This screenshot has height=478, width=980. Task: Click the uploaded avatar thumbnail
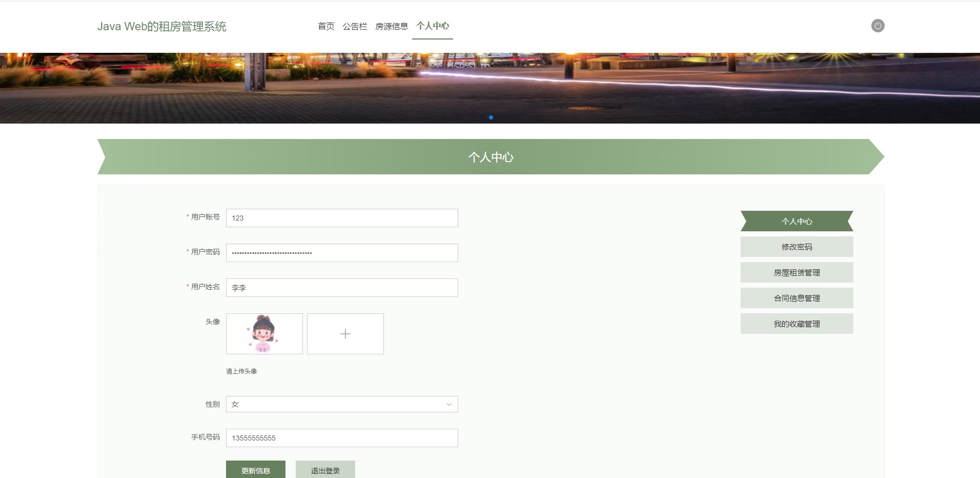click(264, 334)
